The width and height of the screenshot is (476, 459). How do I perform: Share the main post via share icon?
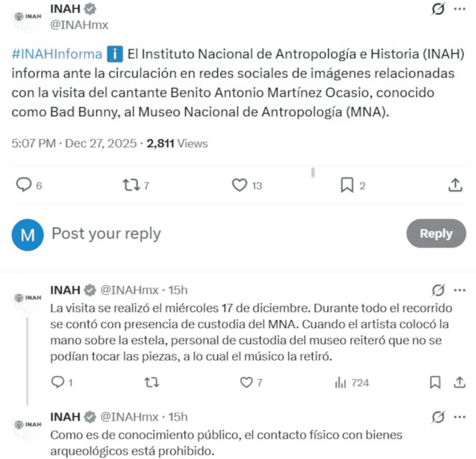(x=455, y=185)
